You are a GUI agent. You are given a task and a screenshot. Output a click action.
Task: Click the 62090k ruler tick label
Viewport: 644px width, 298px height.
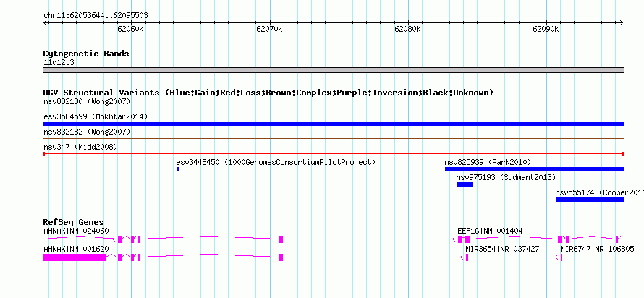pos(546,29)
